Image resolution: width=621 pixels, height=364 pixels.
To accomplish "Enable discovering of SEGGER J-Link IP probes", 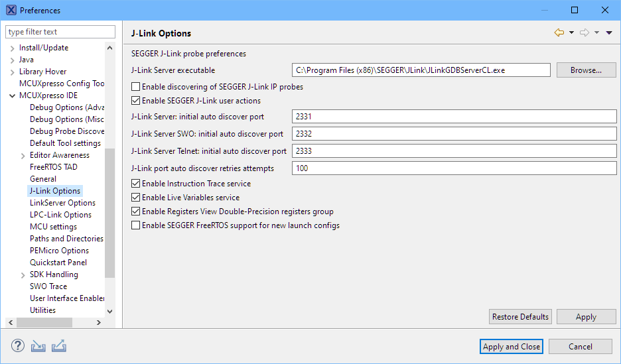I will [135, 87].
